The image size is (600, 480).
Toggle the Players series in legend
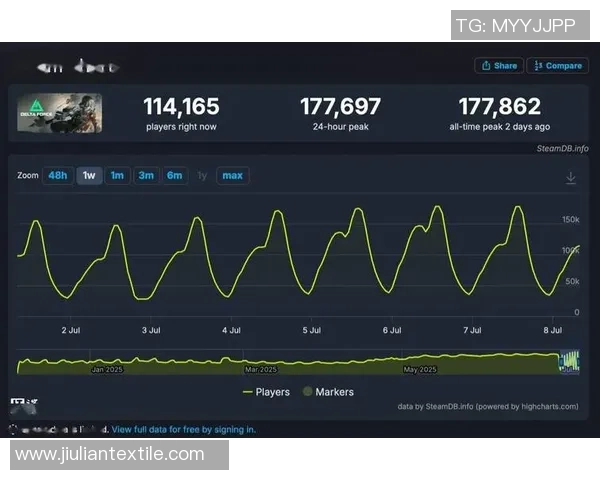click(266, 392)
